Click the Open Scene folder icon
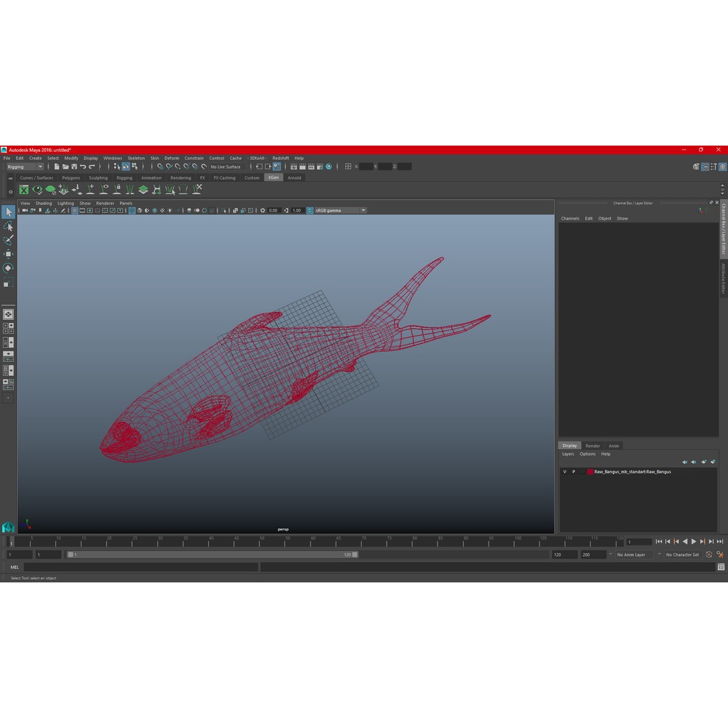The width and height of the screenshot is (728, 728). tap(65, 166)
